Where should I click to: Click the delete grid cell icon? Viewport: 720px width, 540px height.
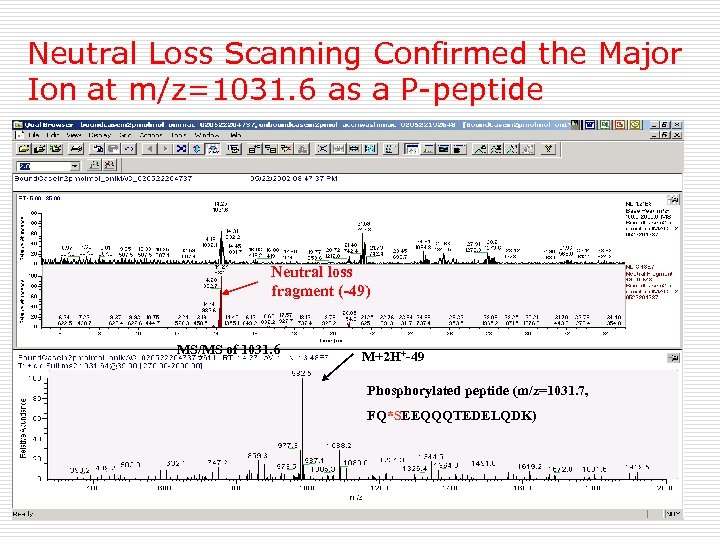(x=286, y=149)
